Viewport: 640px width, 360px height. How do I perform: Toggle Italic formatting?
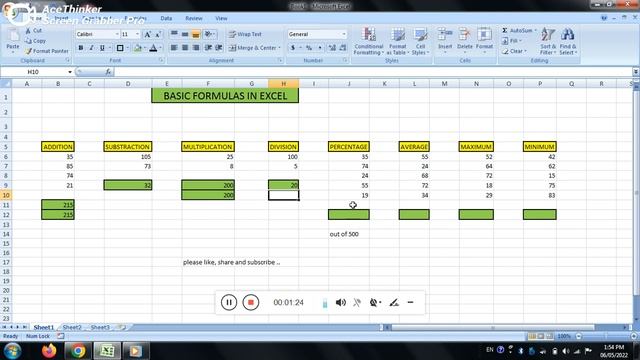pyautogui.click(x=91, y=48)
